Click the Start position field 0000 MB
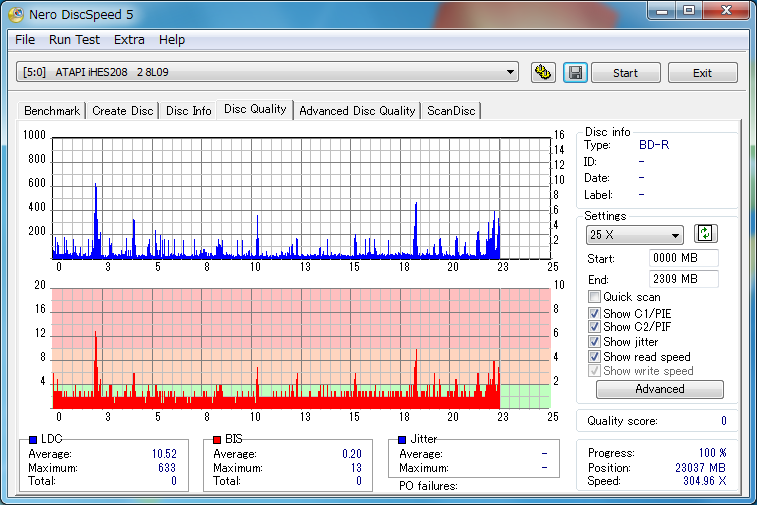757x505 pixels. [x=684, y=258]
